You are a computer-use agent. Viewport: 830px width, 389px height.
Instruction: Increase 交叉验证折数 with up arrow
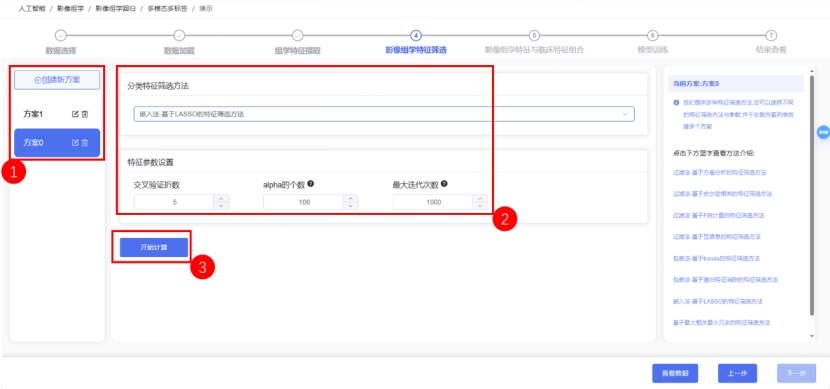point(221,198)
